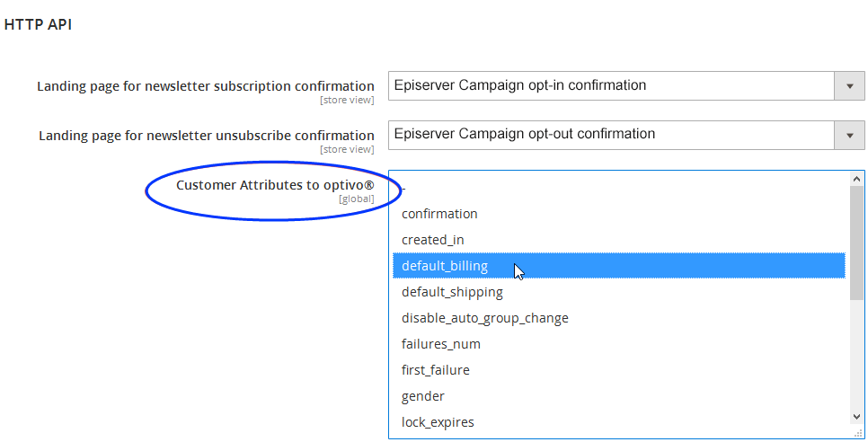Select the default_shipping attribute
This screenshot has width=868, height=442.
[452, 292]
